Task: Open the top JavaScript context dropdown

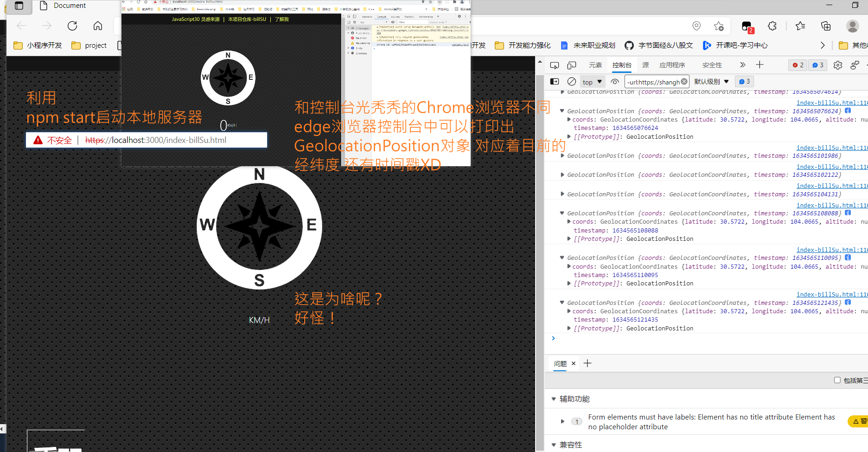Action: [592, 82]
